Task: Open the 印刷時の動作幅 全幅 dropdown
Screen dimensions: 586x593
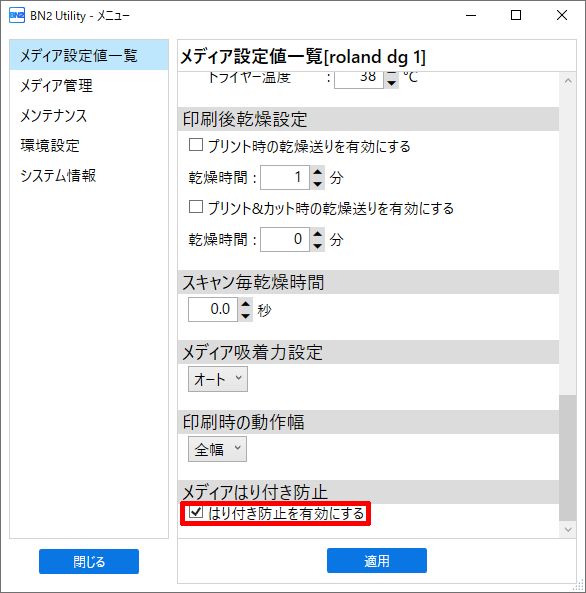Action: coord(218,449)
